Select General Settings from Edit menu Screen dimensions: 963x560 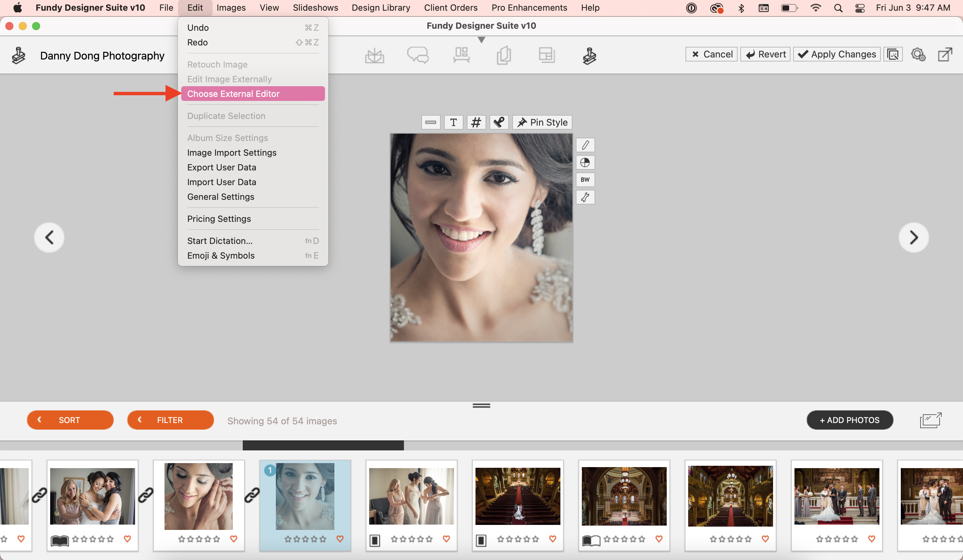220,196
